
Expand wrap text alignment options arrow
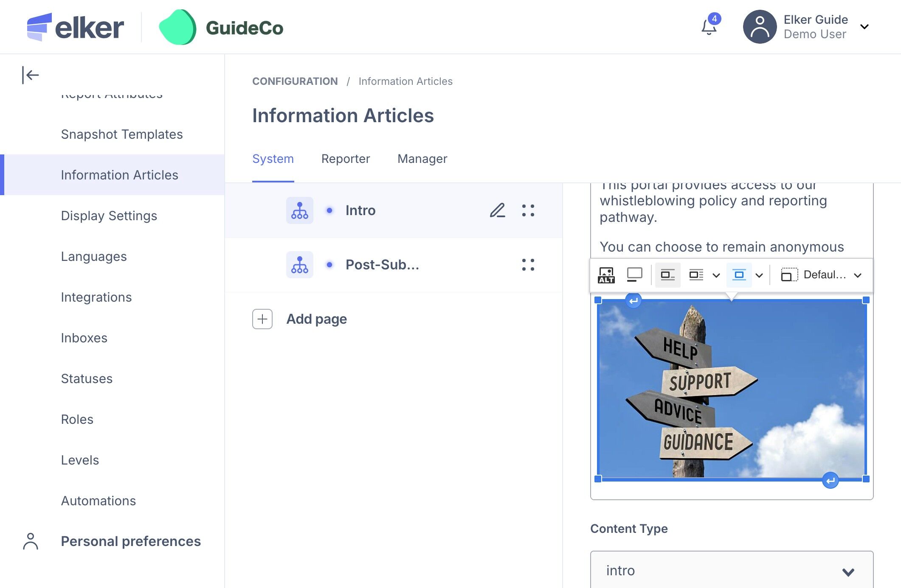(x=716, y=275)
